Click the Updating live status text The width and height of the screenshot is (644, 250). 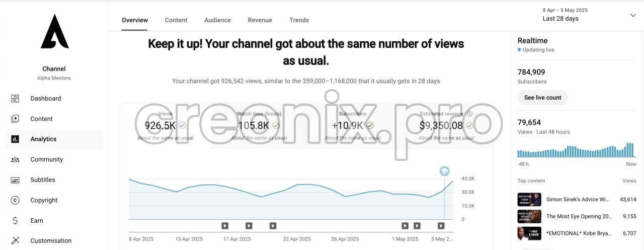[538, 50]
